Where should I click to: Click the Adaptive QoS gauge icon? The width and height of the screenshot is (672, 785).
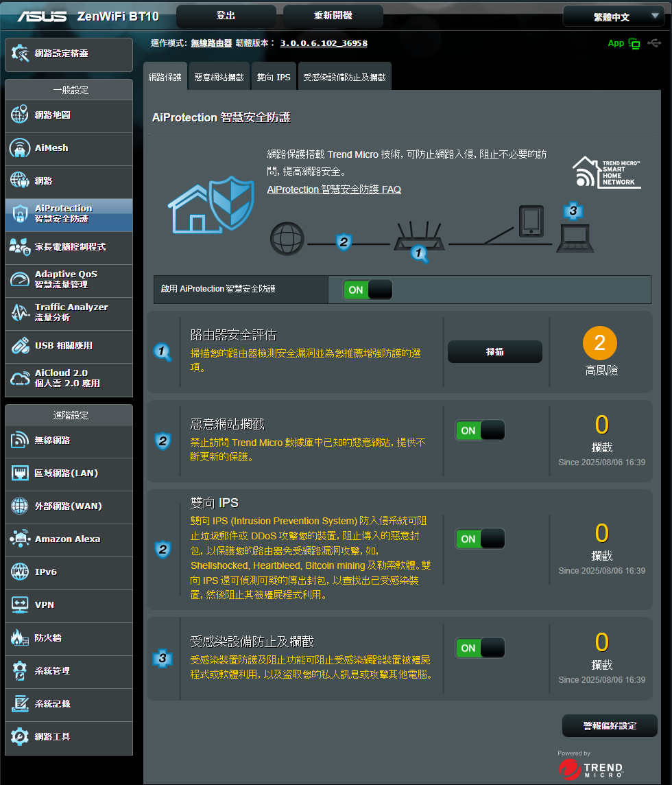(20, 279)
